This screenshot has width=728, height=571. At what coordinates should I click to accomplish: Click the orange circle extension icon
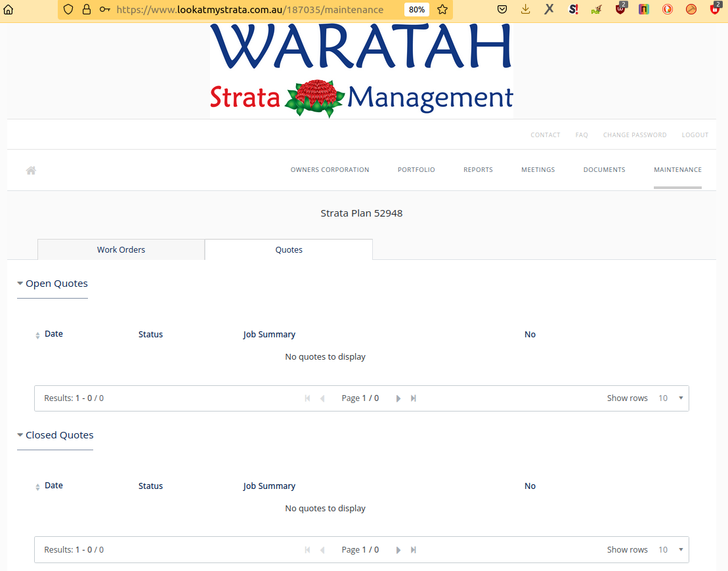pos(691,9)
